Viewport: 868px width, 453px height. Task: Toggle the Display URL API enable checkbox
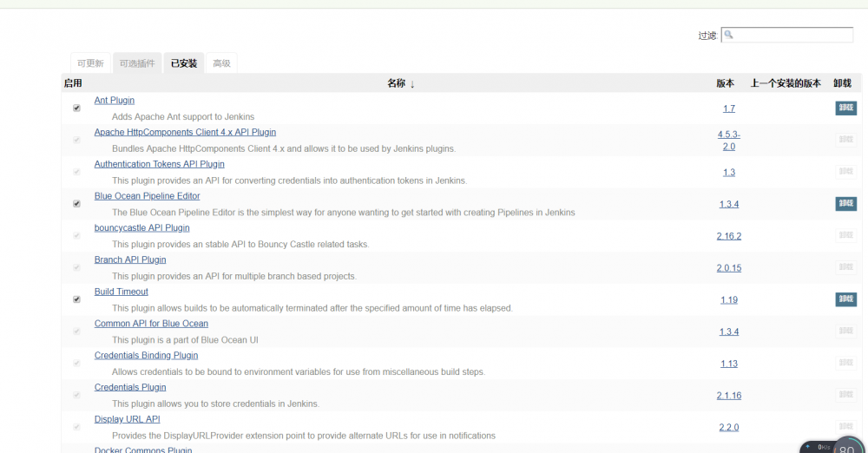pyautogui.click(x=76, y=427)
